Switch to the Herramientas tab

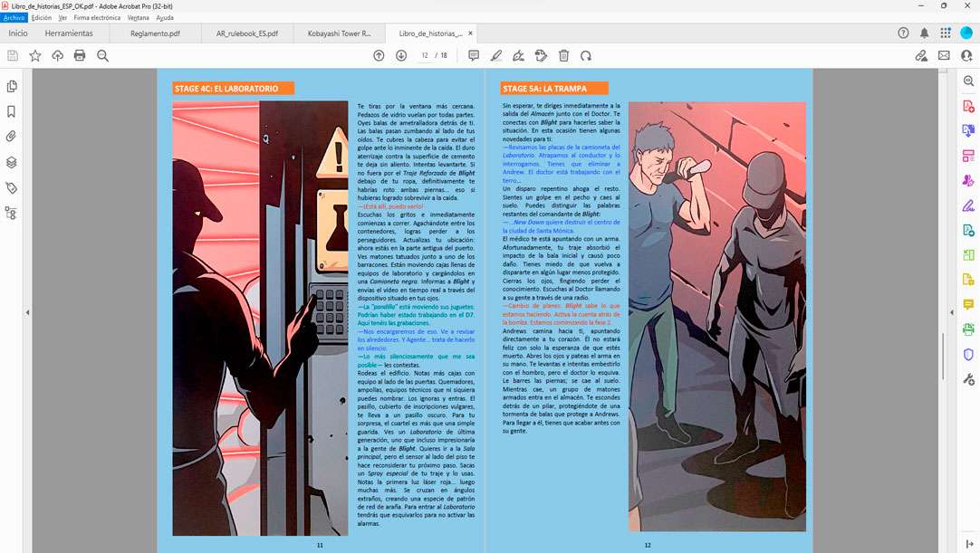pyautogui.click(x=69, y=33)
